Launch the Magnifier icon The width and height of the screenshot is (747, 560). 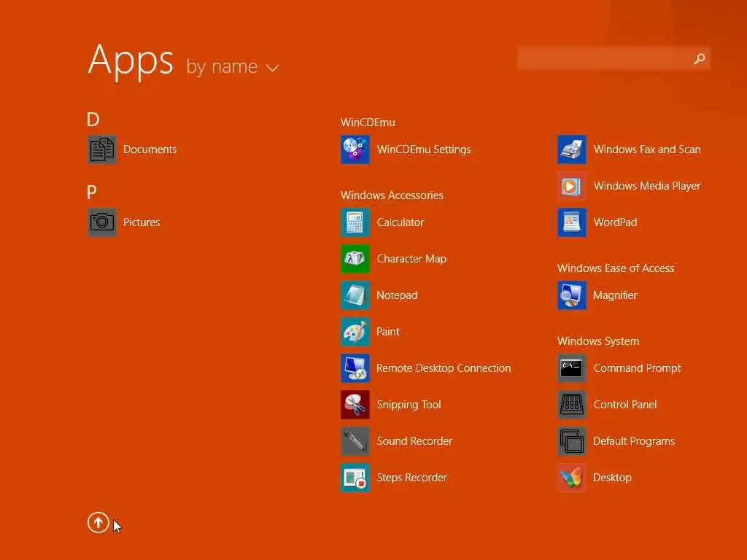pyautogui.click(x=572, y=295)
